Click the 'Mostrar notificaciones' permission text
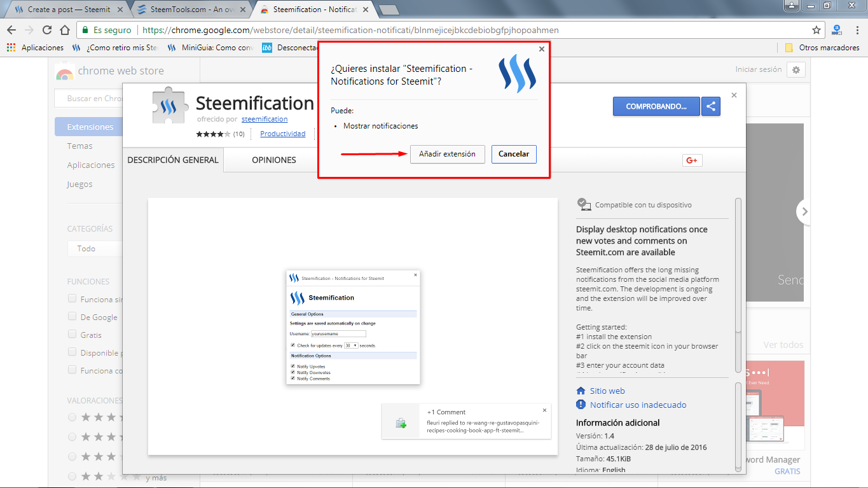This screenshot has height=488, width=868. 381,126
